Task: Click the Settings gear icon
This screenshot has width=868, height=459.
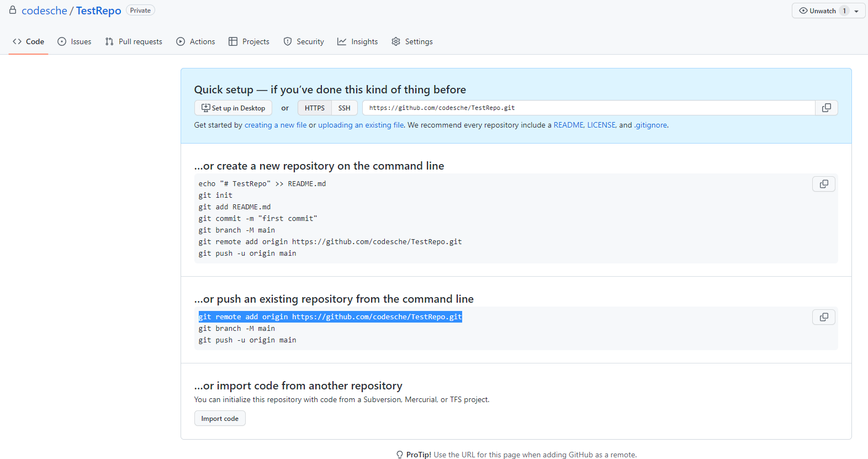Action: (396, 41)
